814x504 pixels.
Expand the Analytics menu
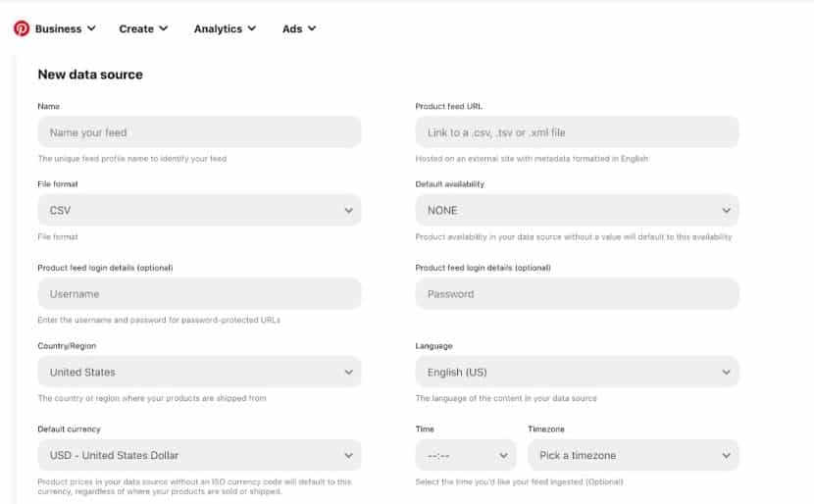point(225,28)
